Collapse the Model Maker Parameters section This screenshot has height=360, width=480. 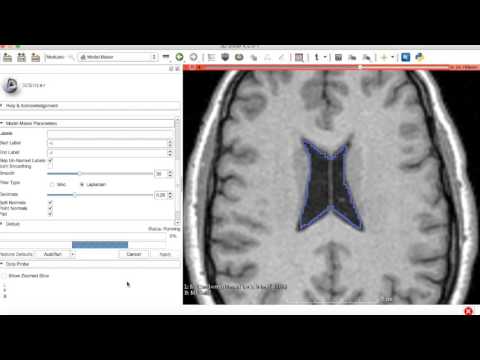pos(87,123)
